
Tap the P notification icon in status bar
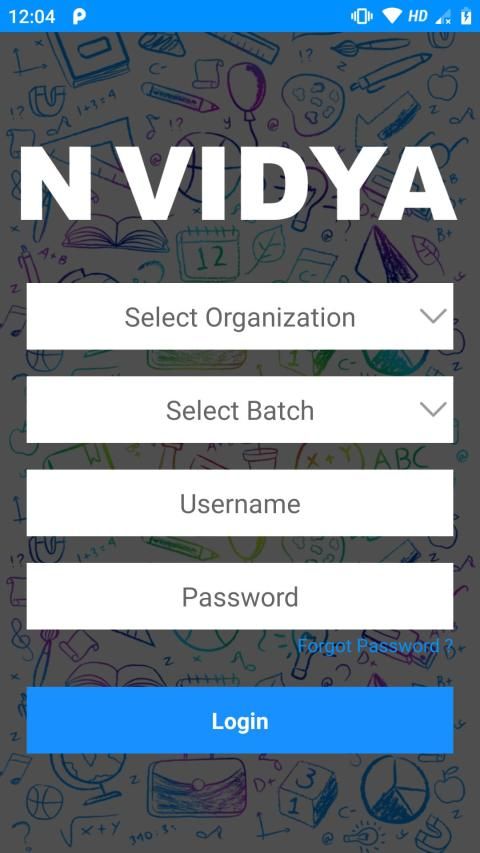pos(79,16)
